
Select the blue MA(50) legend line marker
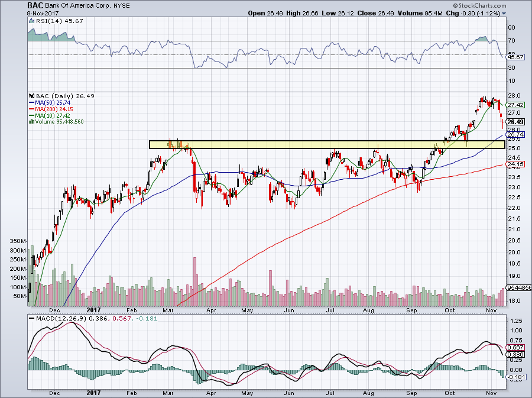31,102
